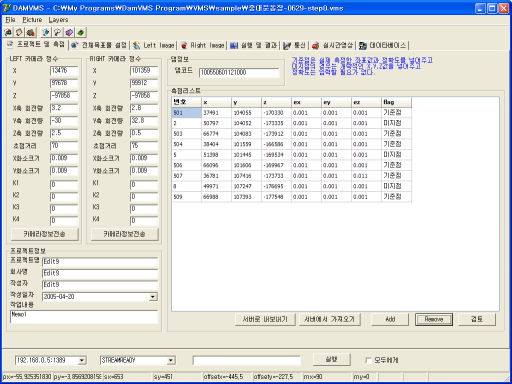The height and width of the screenshot is (384, 512).
Task: Click the LEFT 초점거리 field 70
Action: coord(64,146)
